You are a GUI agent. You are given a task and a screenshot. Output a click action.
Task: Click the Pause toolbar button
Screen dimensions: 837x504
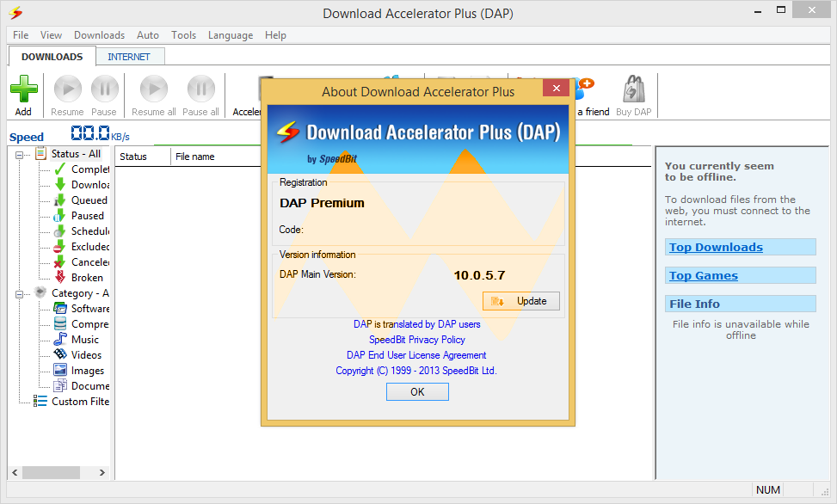point(104,96)
